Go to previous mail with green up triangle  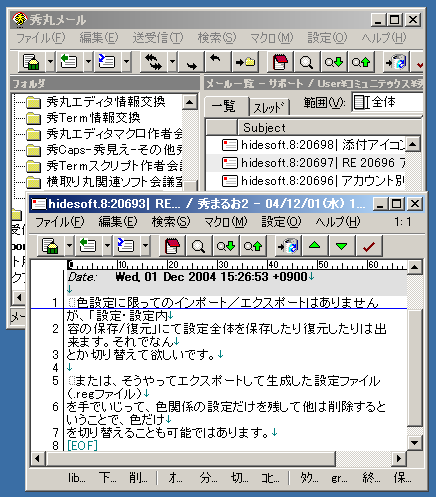[x=315, y=246]
